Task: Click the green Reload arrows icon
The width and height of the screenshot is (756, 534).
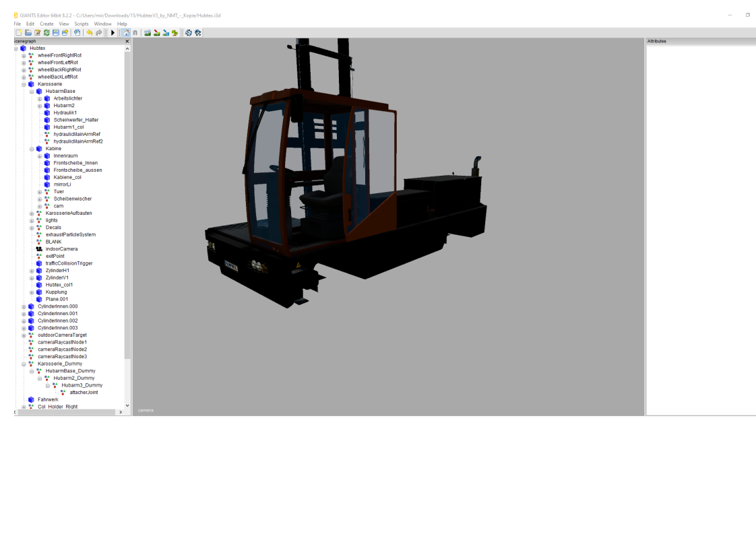Action: tap(46, 32)
